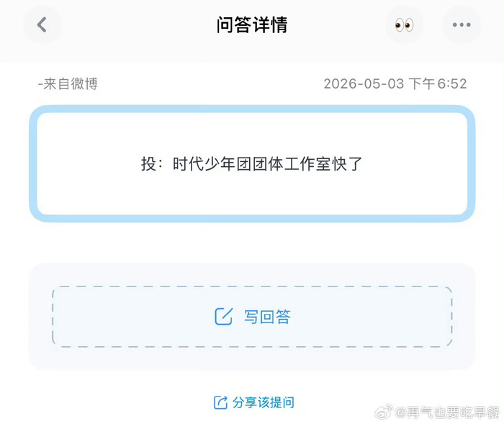
Task: Open the three-dot more options menu
Action: [462, 24]
